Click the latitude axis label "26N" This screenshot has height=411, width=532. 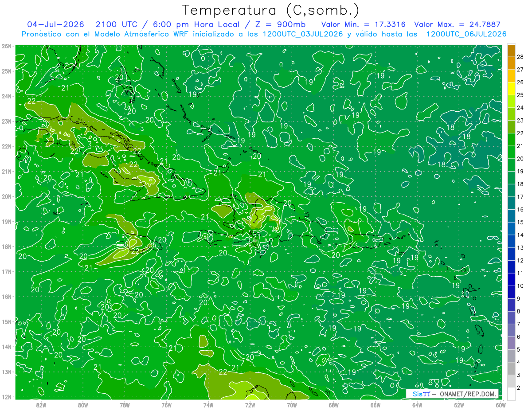(x=7, y=46)
